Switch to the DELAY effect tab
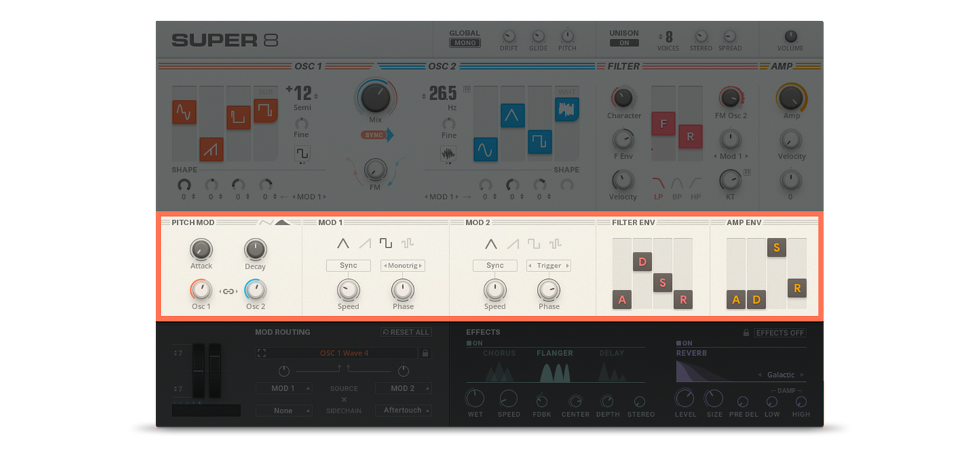 click(612, 354)
